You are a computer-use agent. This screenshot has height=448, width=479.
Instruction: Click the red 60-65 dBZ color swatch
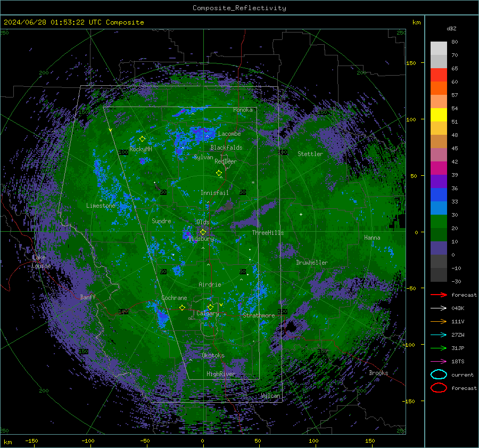click(x=439, y=75)
